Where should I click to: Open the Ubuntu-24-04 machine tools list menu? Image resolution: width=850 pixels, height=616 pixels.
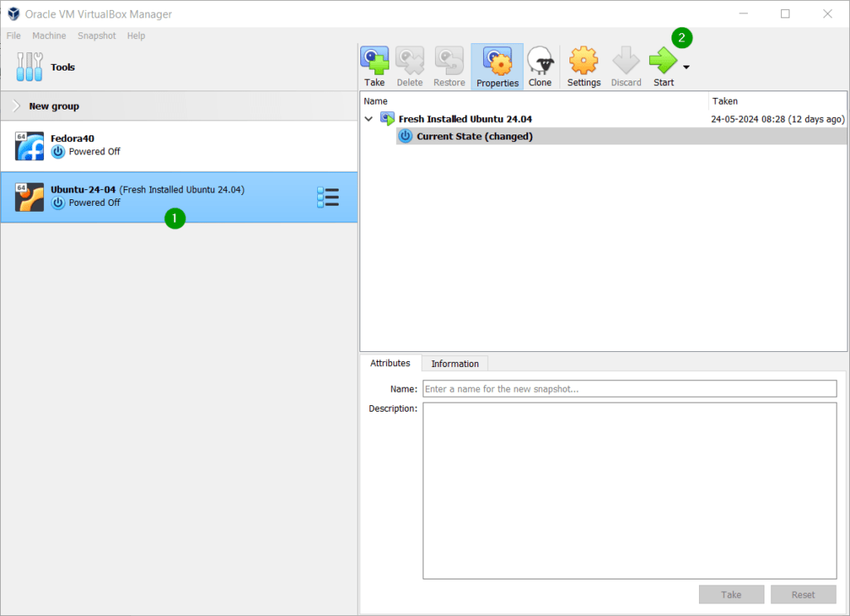(x=328, y=198)
